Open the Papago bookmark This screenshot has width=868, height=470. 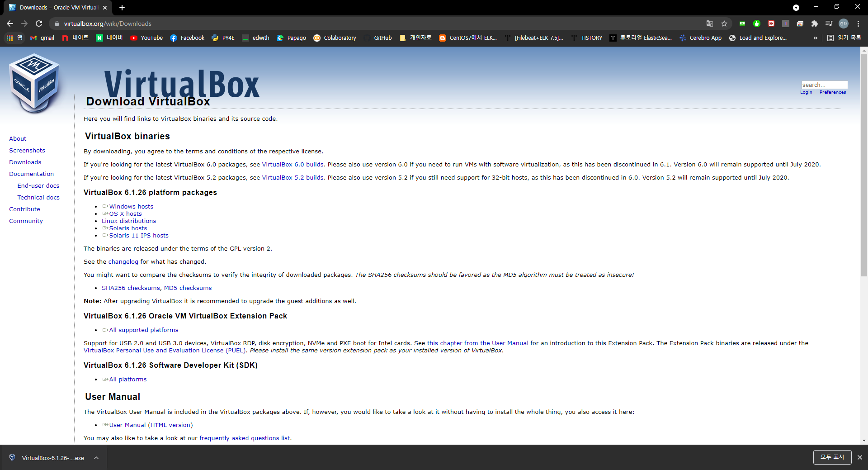292,38
